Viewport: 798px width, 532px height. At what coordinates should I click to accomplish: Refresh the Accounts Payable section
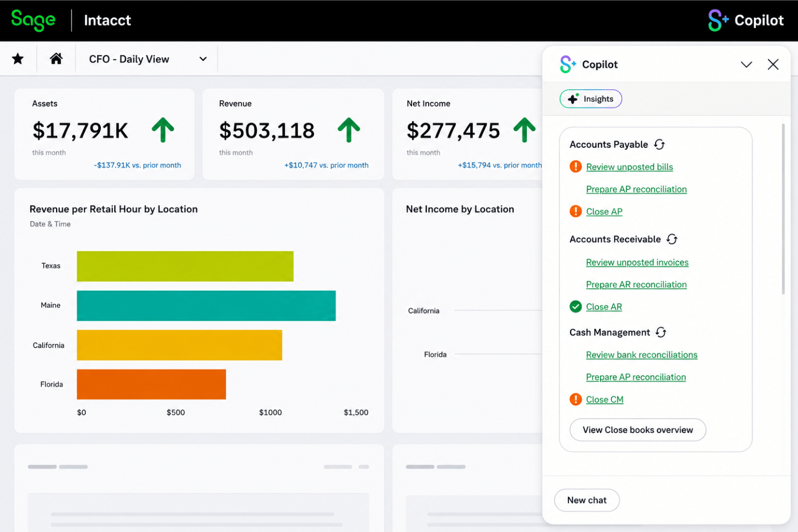pyautogui.click(x=659, y=144)
